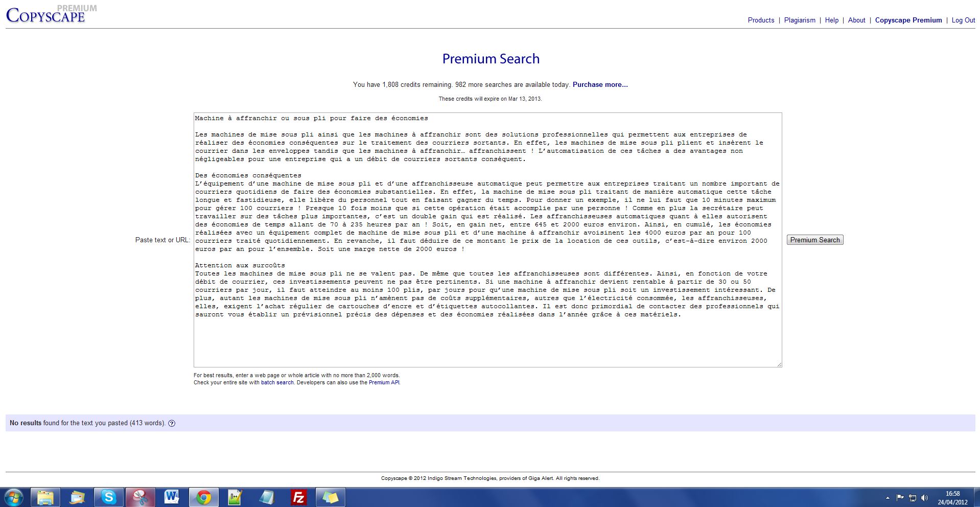Open the Windows Start menu
The width and height of the screenshot is (980, 507).
click(14, 497)
